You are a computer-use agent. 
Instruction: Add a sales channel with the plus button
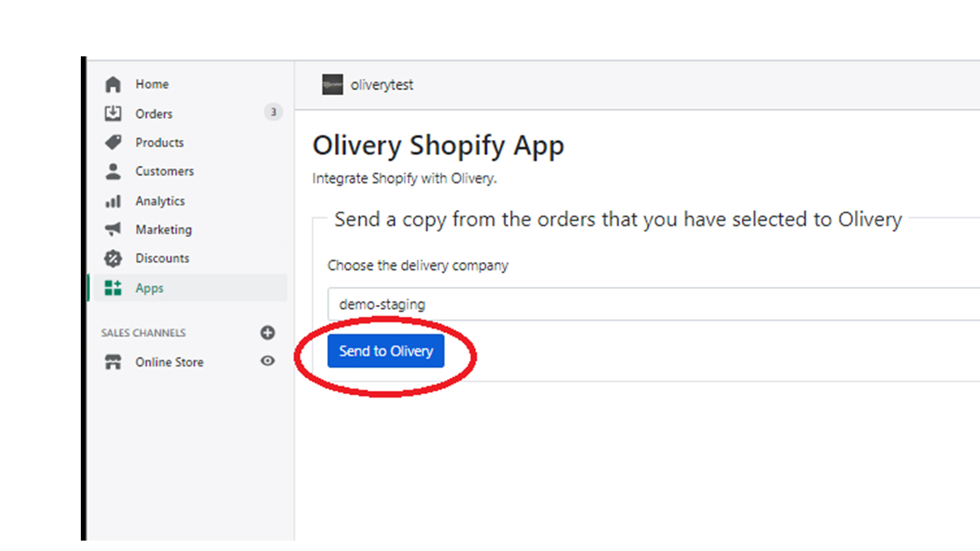click(x=268, y=332)
